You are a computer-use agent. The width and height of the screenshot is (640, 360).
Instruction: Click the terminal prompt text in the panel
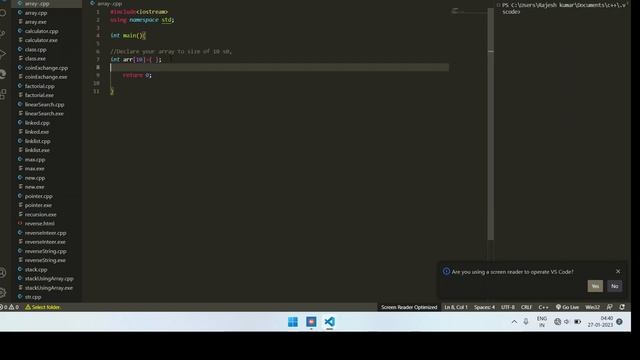563,8
